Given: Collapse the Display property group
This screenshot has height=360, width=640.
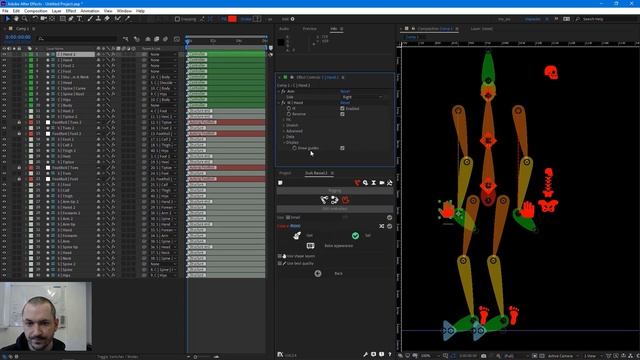Looking at the screenshot, I should [284, 142].
